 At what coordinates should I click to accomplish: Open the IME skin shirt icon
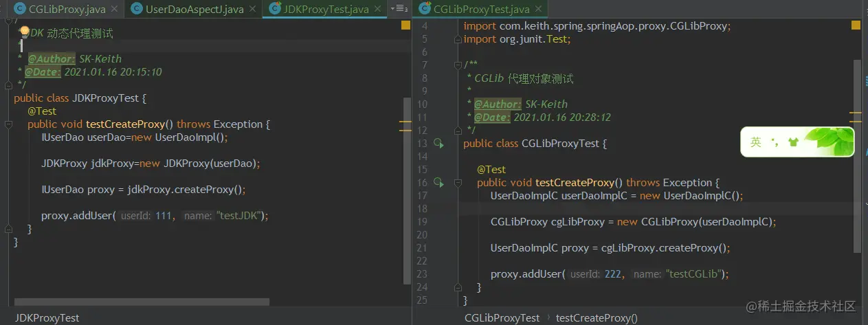click(x=794, y=142)
